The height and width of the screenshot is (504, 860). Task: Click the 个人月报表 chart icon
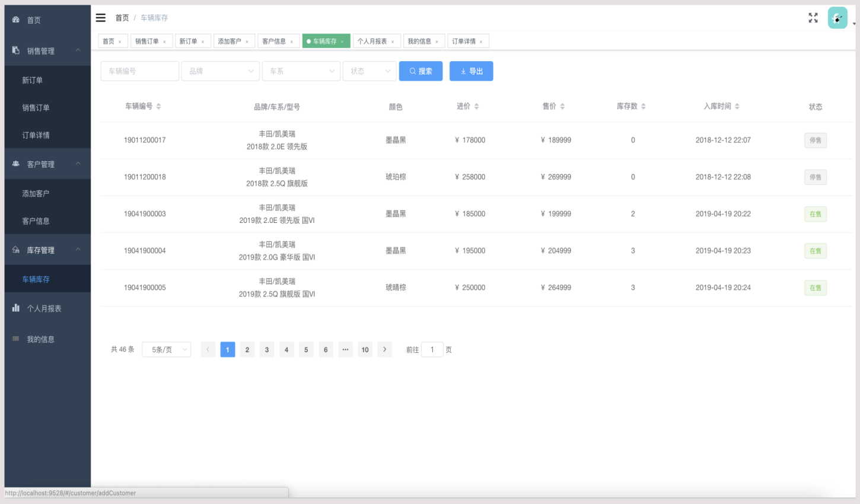pyautogui.click(x=16, y=308)
